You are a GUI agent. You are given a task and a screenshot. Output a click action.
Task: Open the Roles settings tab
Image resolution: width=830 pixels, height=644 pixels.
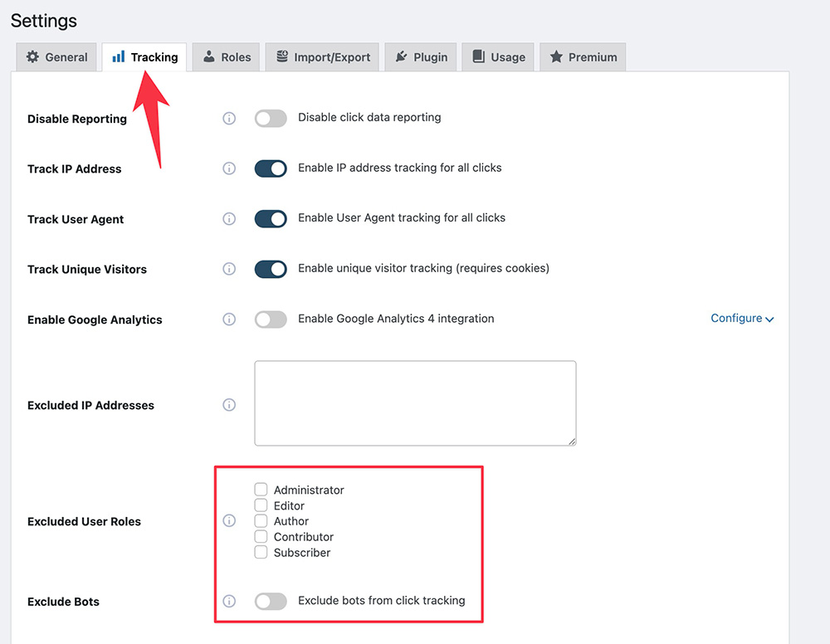pos(227,57)
